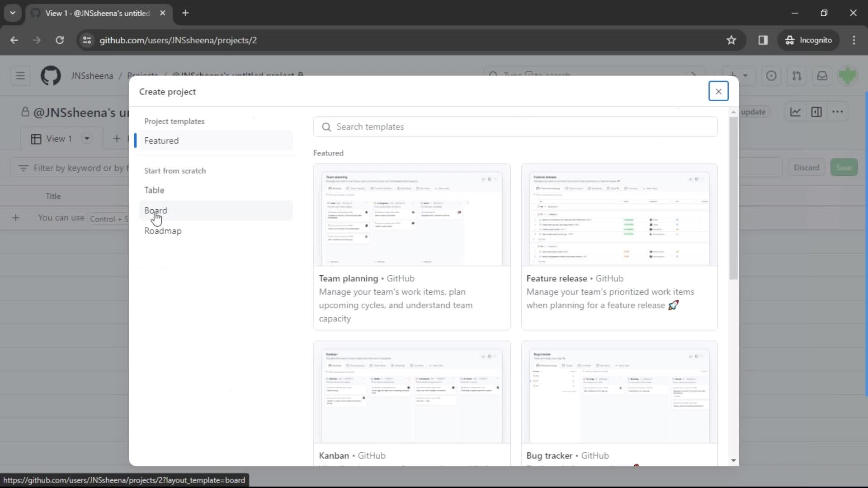This screenshot has height=488, width=868.
Task: Open the Roadmap template option
Action: click(x=163, y=231)
